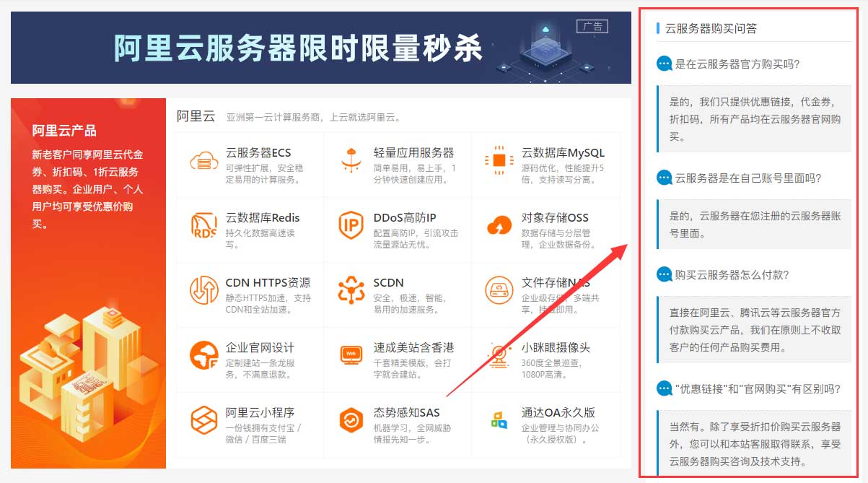Click the answer starting 是的，我们只提供优惠链接

[754, 118]
